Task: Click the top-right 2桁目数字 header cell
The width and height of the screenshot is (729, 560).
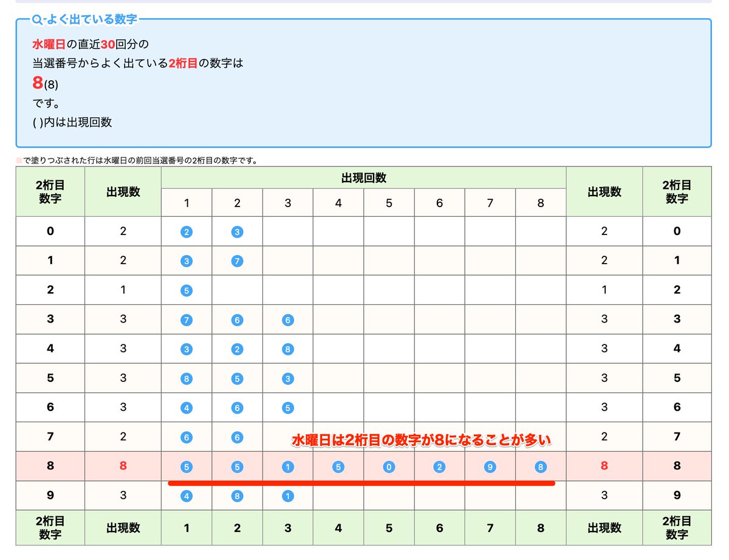Action: 677,192
